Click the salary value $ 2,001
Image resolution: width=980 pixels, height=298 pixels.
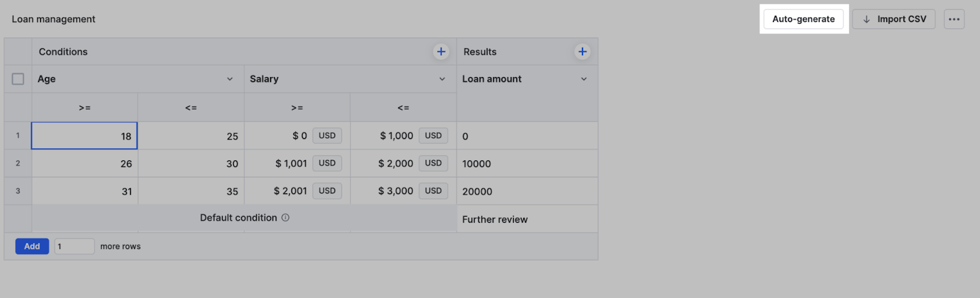tap(290, 191)
